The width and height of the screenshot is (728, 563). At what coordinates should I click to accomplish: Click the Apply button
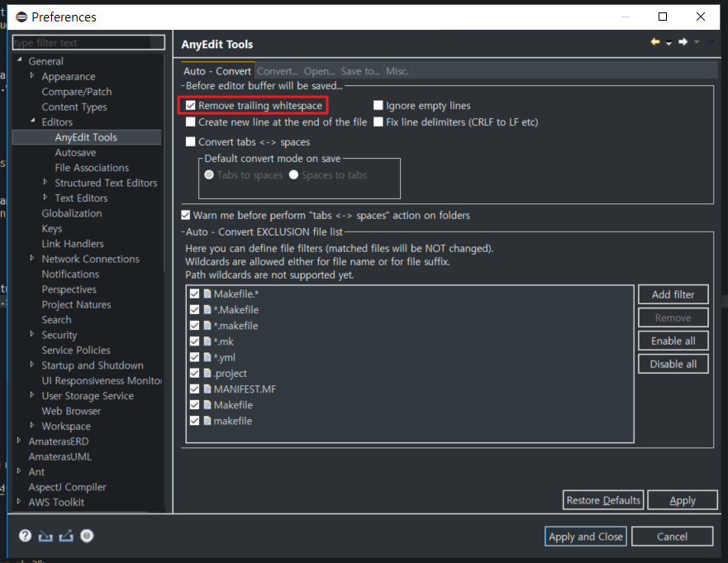683,500
